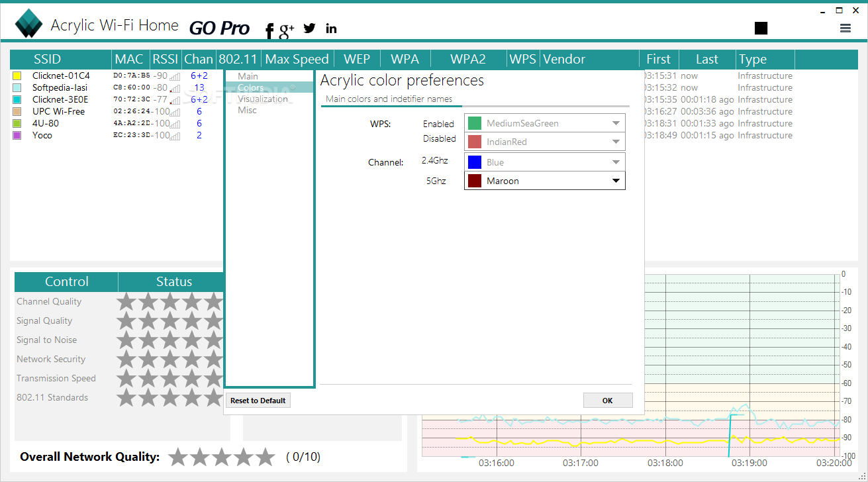
Task: Open the 2.4Ghz channel Blue dropdown
Action: (x=545, y=162)
